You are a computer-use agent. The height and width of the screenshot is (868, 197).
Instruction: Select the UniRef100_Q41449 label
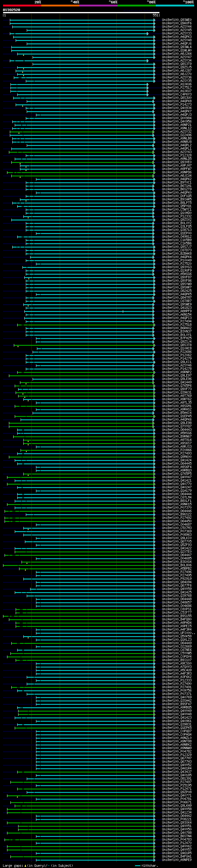tap(177, 382)
